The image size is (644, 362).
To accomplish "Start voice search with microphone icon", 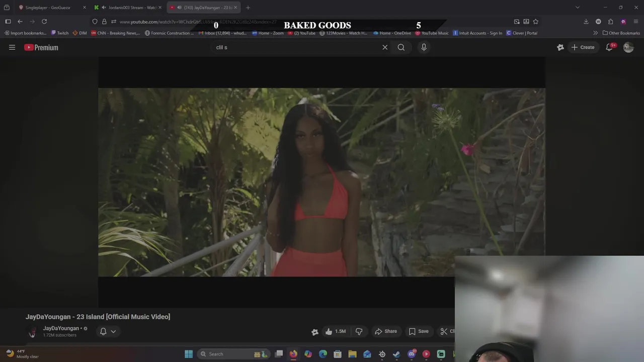I will (x=424, y=47).
